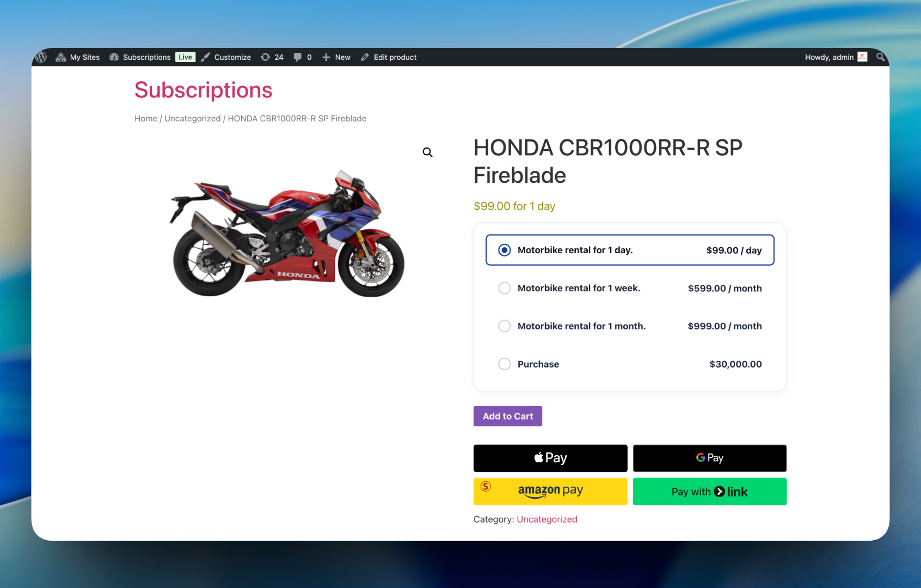921x588 pixels.
Task: Open the New content menu
Action: 336,57
